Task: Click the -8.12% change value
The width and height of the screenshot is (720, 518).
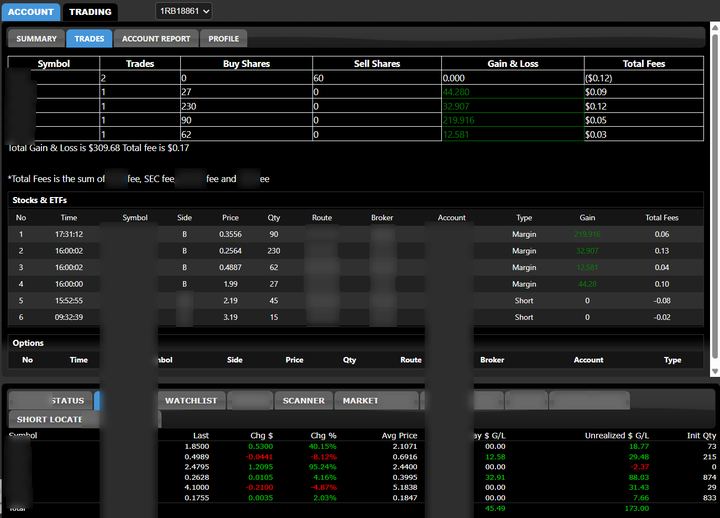Action: [x=323, y=457]
